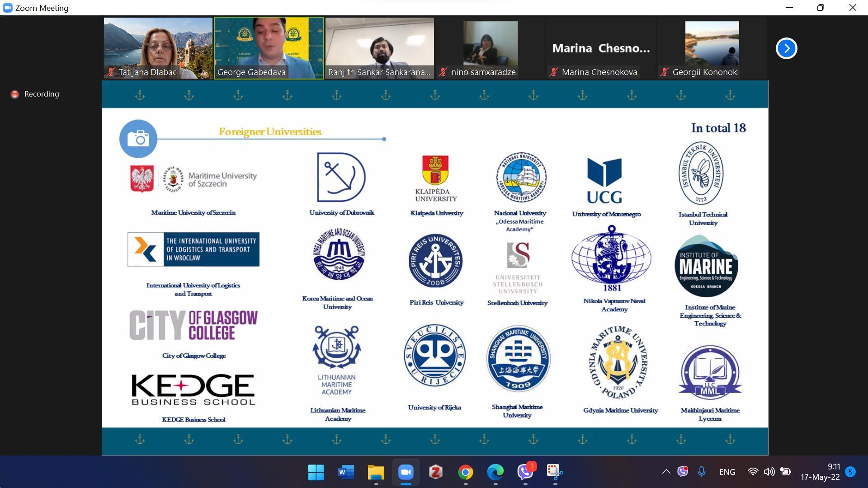Click the Korea Maritime and Ocean logo
This screenshot has height=488, width=868.
(x=339, y=254)
